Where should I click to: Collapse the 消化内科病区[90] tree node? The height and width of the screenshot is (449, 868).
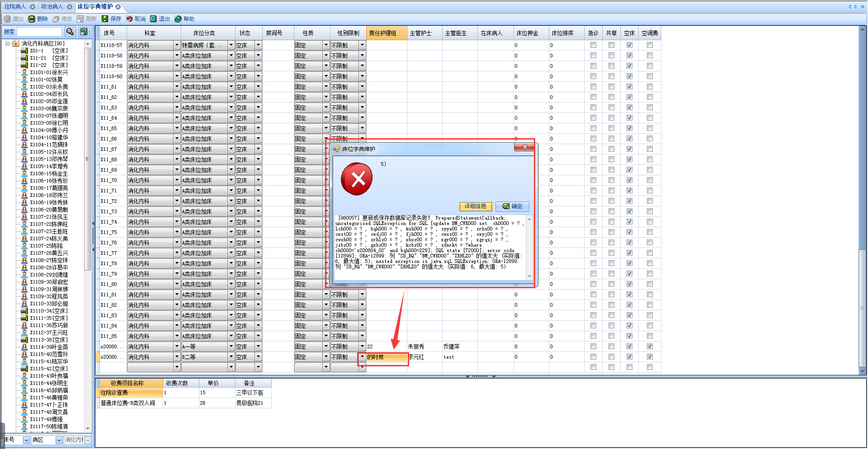coord(7,44)
